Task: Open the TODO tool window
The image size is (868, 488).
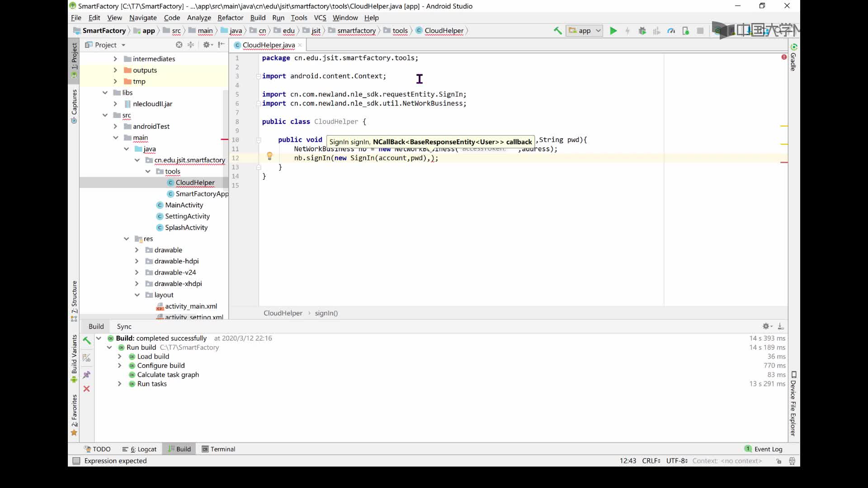Action: pyautogui.click(x=97, y=449)
